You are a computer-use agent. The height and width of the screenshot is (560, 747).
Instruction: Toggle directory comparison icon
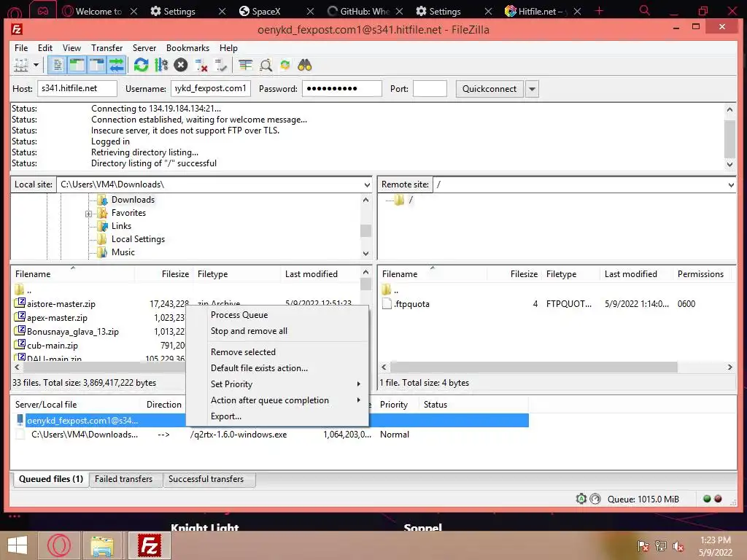pos(266,65)
